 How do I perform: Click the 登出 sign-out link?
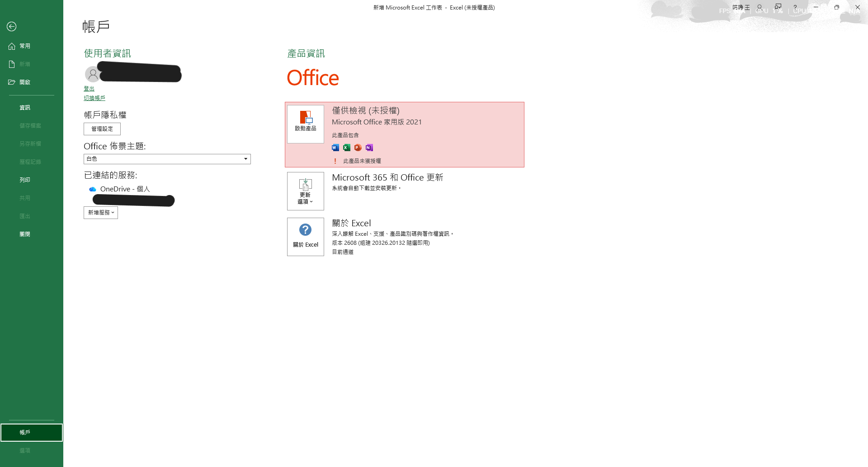click(89, 89)
